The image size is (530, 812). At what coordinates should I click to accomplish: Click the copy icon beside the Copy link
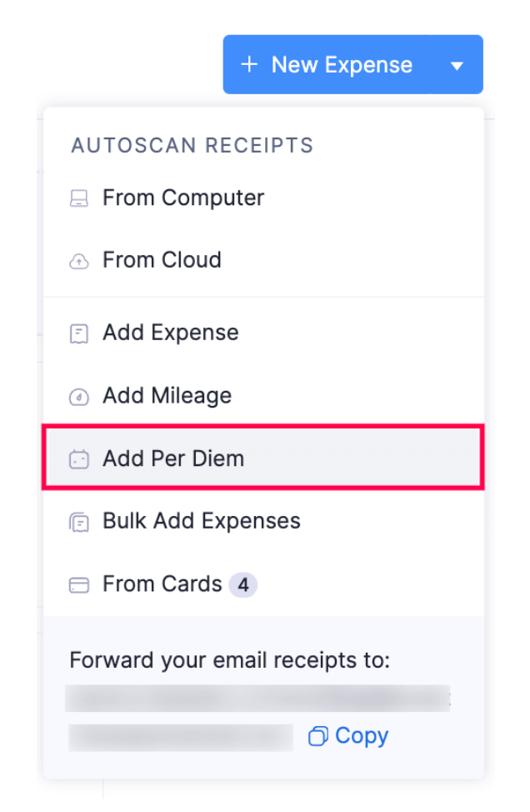point(319,736)
